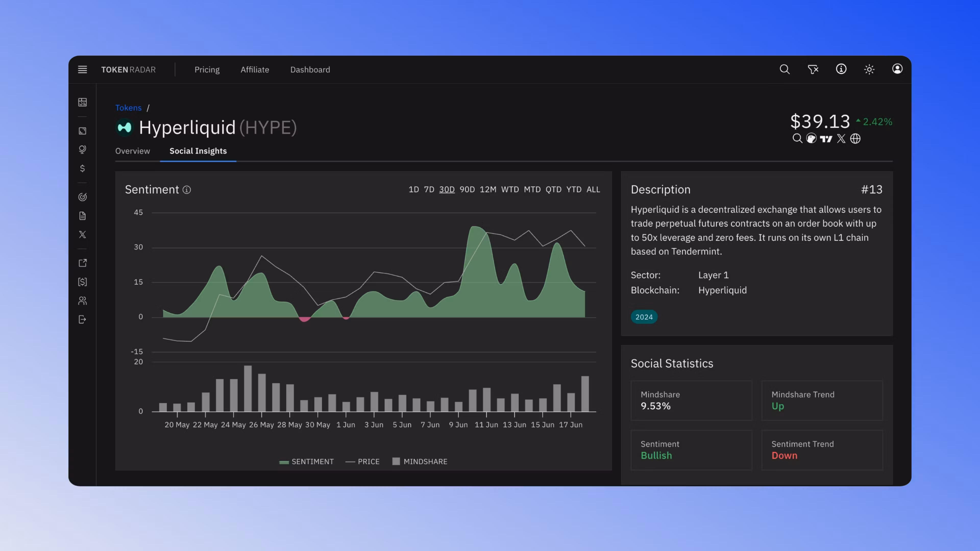Toggle PRICE series in chart legend
The image size is (980, 551).
[x=362, y=461]
